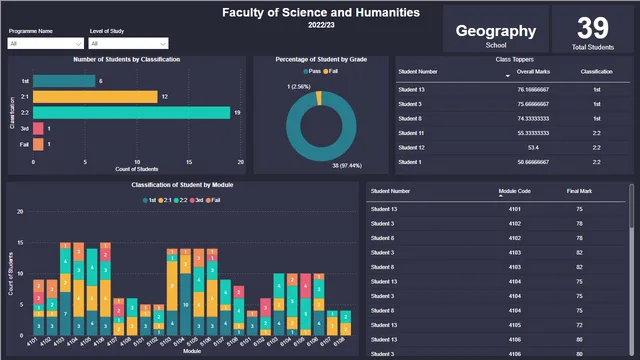Click the 39 Total Students card

593,29
